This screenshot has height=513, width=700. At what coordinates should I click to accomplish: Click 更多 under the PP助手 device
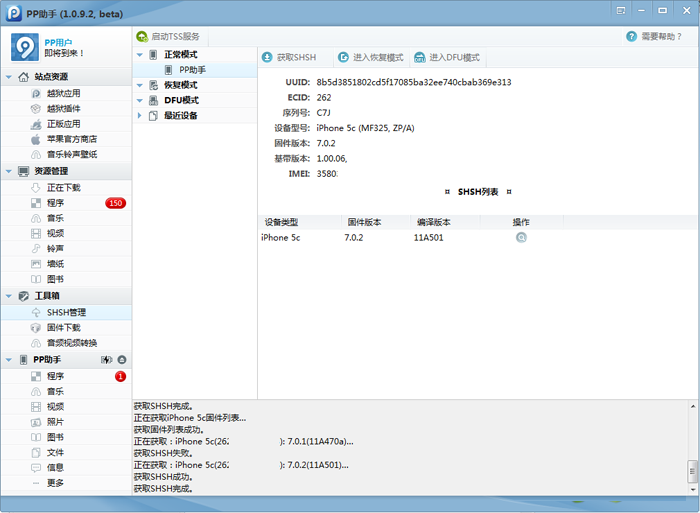(55, 483)
